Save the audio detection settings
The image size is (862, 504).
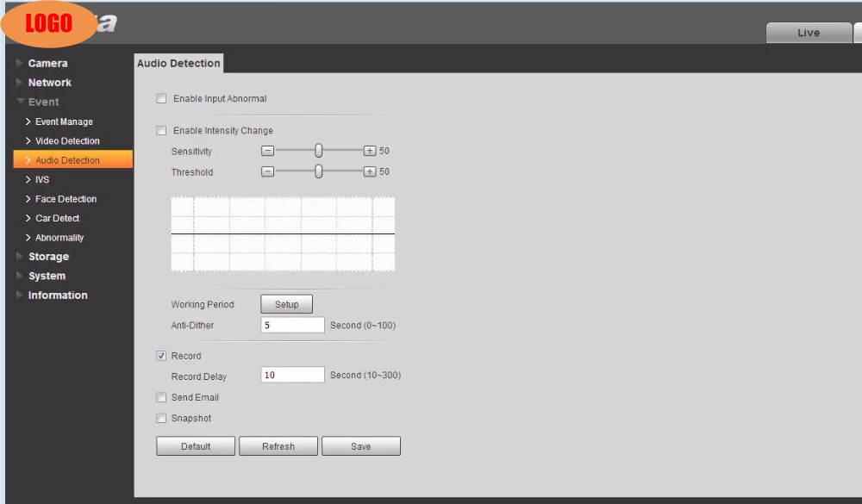[x=360, y=446]
